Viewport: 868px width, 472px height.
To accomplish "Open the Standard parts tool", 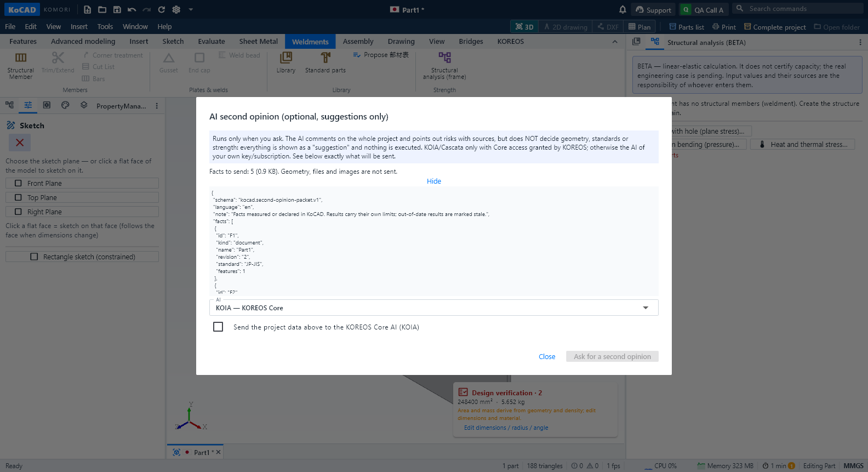I will (325, 62).
